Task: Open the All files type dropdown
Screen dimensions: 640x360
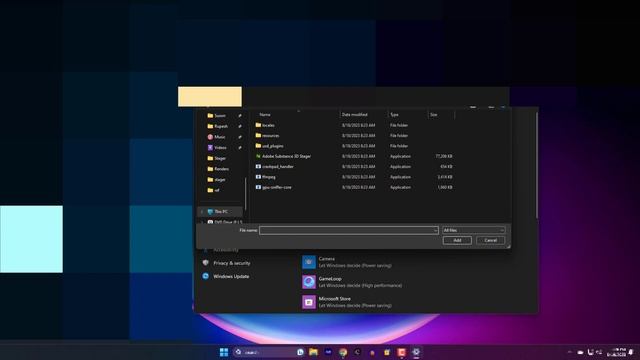Action: click(x=473, y=230)
